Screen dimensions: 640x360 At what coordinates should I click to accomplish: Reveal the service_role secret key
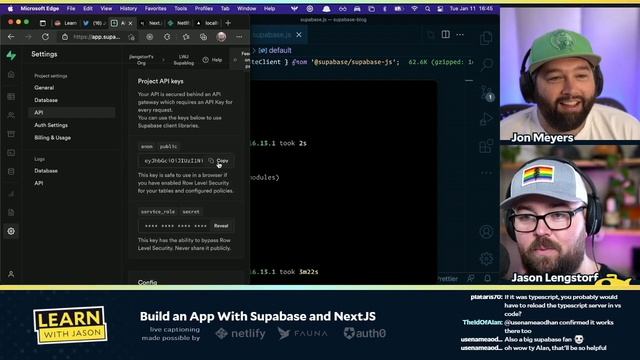pos(221,226)
